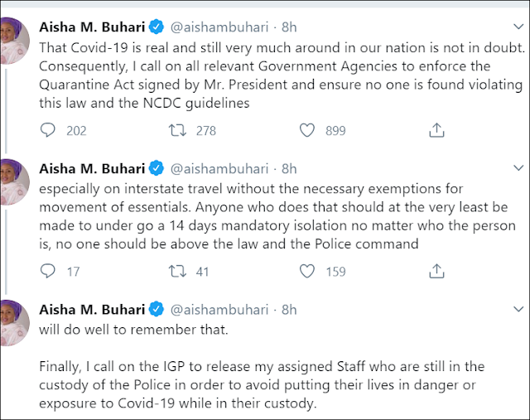Reply to the interstate travel tweet
The width and height of the screenshot is (530, 420).
[x=48, y=271]
